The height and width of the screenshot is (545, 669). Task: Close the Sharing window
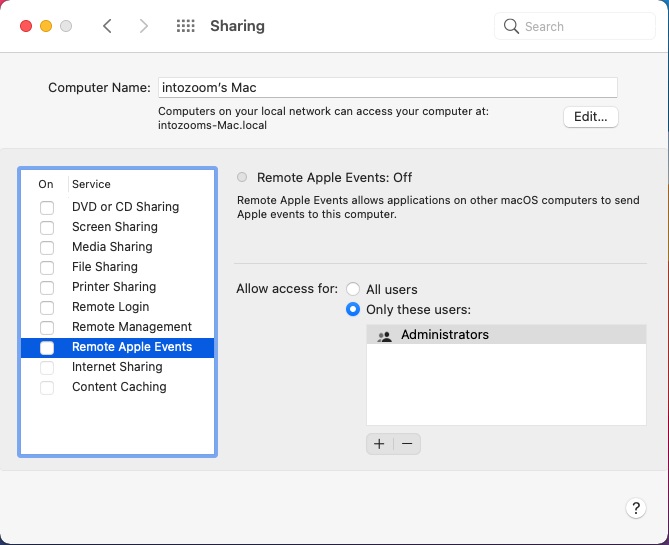tap(26, 26)
